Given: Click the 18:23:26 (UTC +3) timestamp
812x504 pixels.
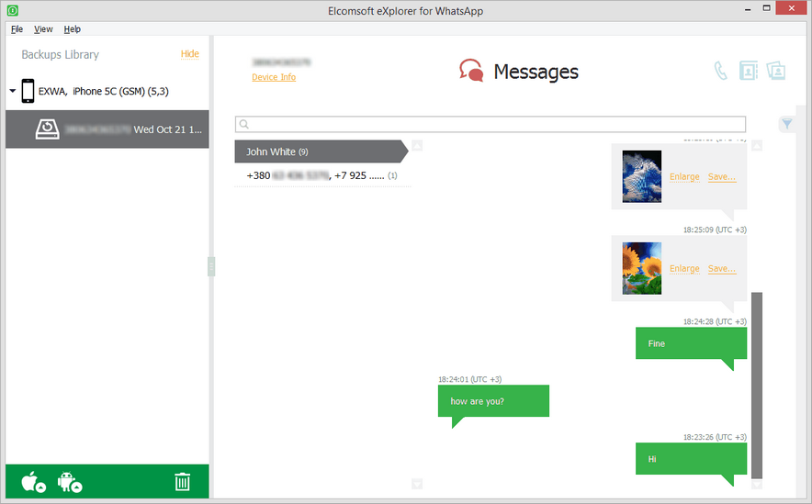Looking at the screenshot, I should click(x=715, y=437).
